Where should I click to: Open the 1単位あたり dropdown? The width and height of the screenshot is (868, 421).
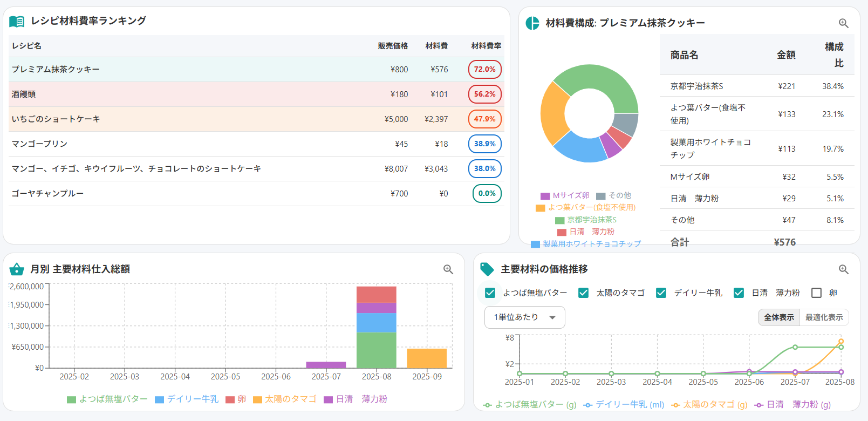click(x=525, y=317)
